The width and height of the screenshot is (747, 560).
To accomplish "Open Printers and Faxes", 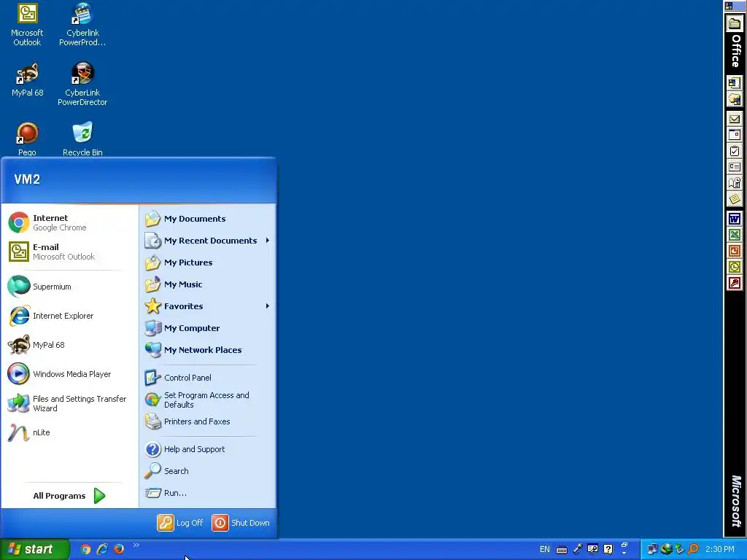I will click(x=208, y=421).
